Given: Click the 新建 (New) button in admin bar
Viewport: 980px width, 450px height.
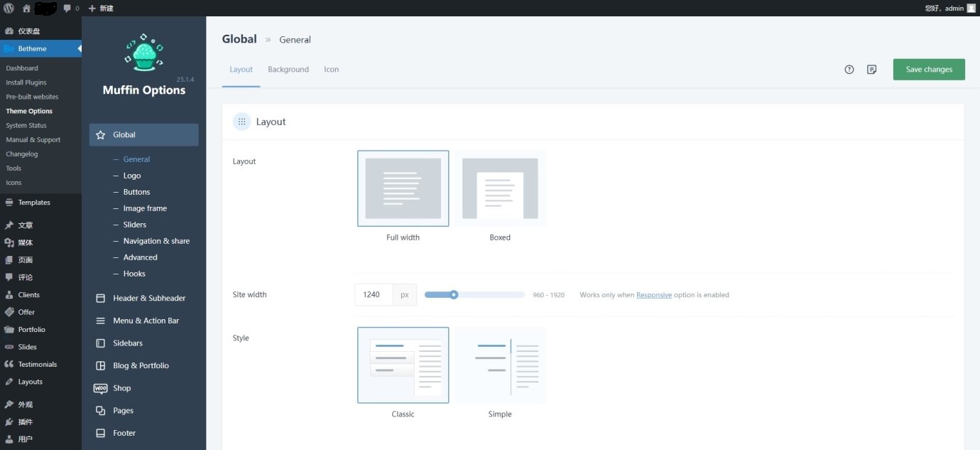Looking at the screenshot, I should 101,8.
